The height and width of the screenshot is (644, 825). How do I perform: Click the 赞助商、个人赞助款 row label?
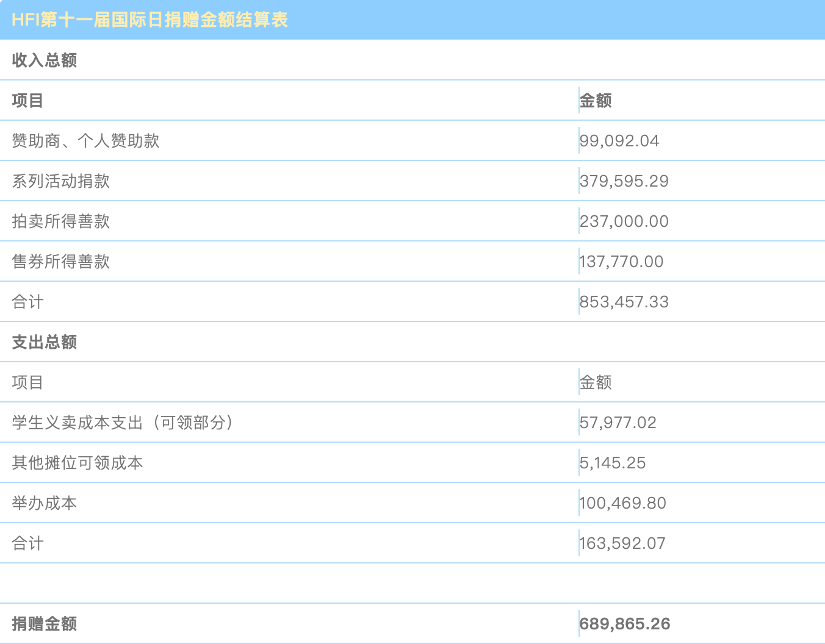click(85, 141)
